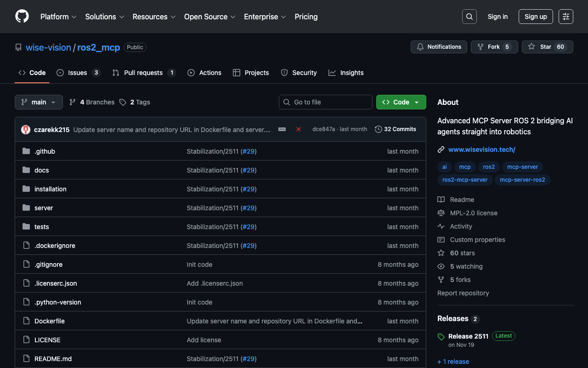The width and height of the screenshot is (588, 368).
Task: Click czarekk215 avatar image
Action: click(x=26, y=130)
